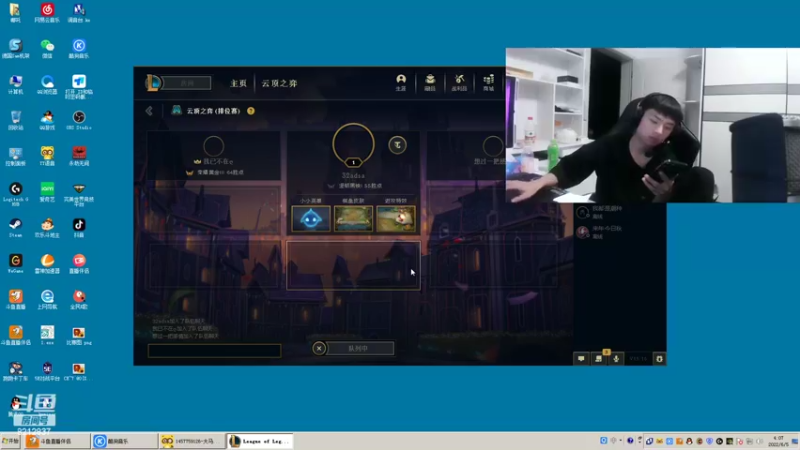Click the Start button on taskbar

[10, 441]
